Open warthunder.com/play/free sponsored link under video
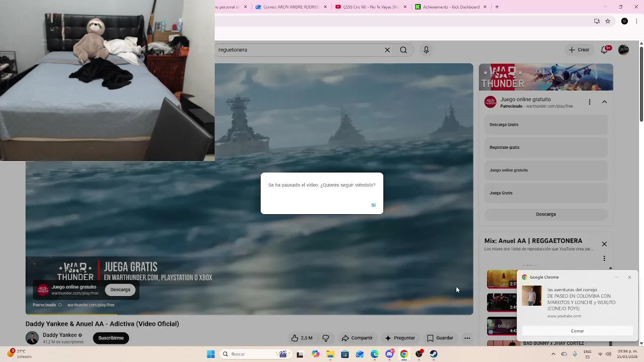Image resolution: width=644 pixels, height=362 pixels. [91, 305]
